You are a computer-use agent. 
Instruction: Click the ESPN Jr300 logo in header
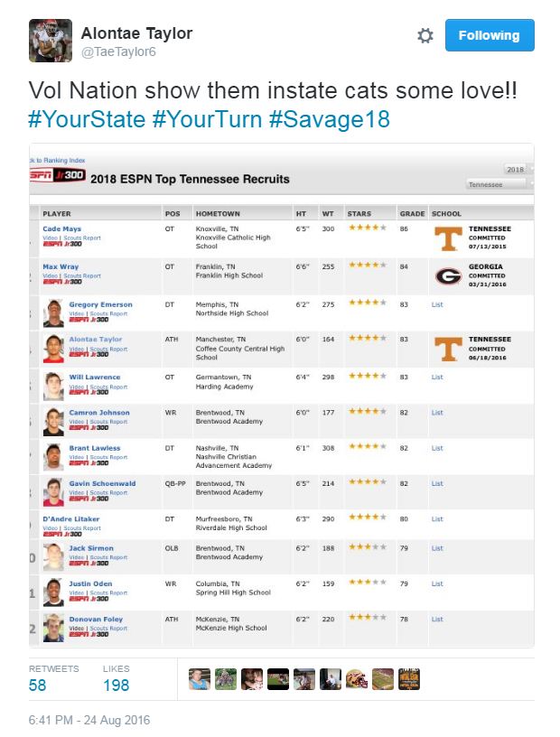[58, 175]
